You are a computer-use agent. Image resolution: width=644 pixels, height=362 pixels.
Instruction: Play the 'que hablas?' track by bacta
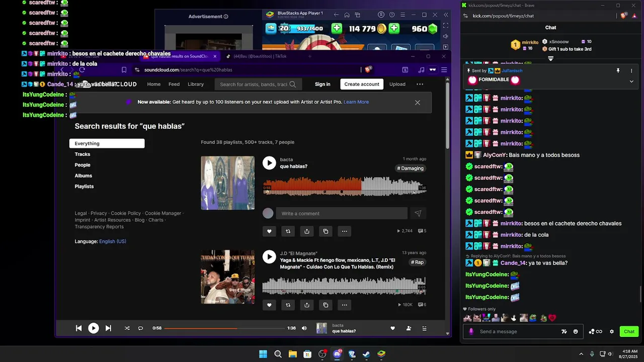tap(269, 163)
